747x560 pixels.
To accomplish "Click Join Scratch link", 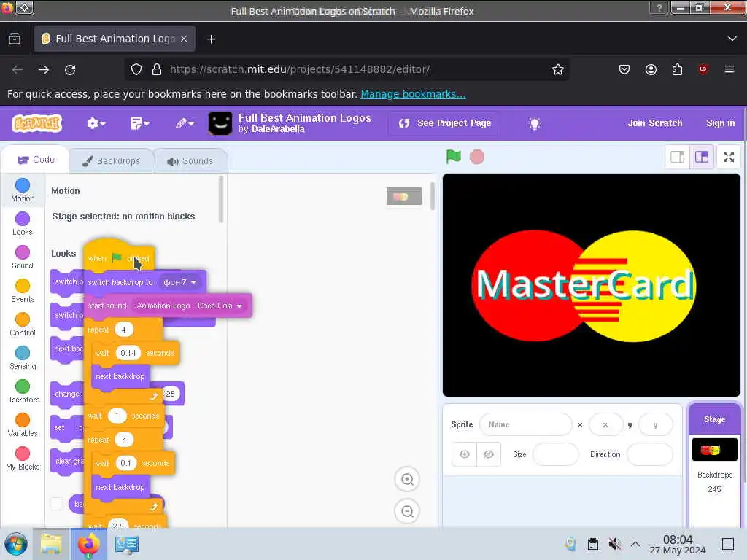I will (654, 122).
